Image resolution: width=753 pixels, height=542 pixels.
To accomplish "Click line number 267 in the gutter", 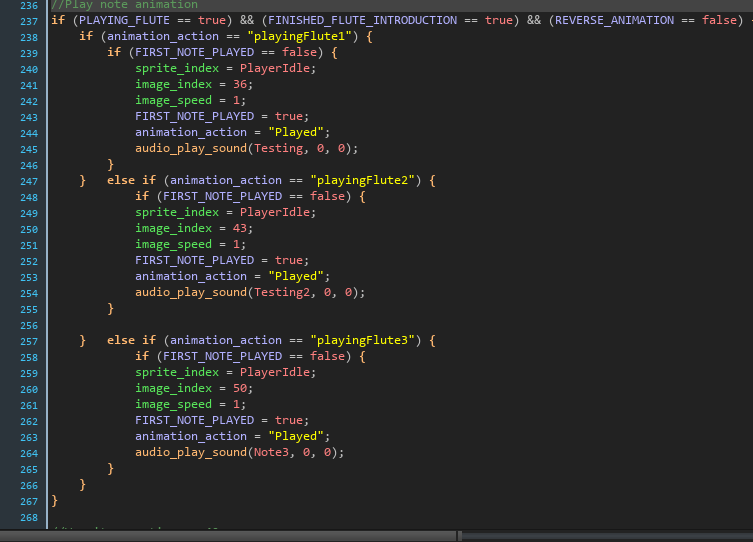I will click(29, 501).
